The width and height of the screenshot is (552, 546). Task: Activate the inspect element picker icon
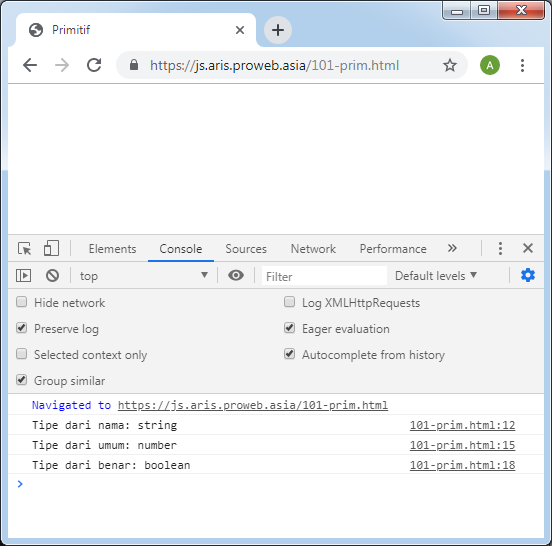point(25,249)
